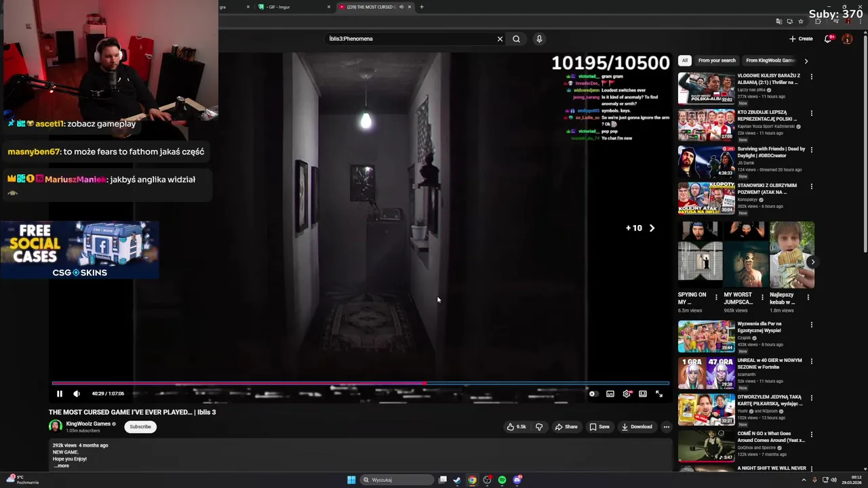Viewport: 868px width, 488px height.
Task: Open options for Kulisy Barażu video
Action: click(x=811, y=77)
